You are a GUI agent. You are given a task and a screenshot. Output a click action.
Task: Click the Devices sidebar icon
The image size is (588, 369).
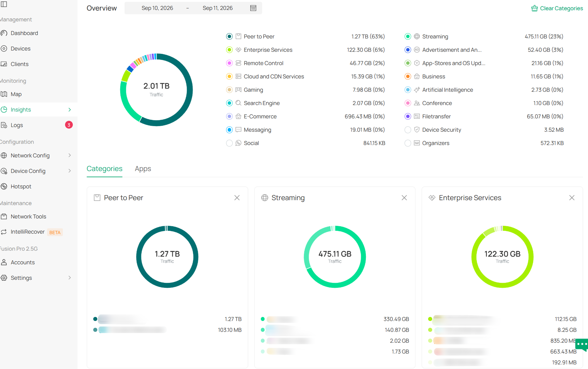(4, 48)
